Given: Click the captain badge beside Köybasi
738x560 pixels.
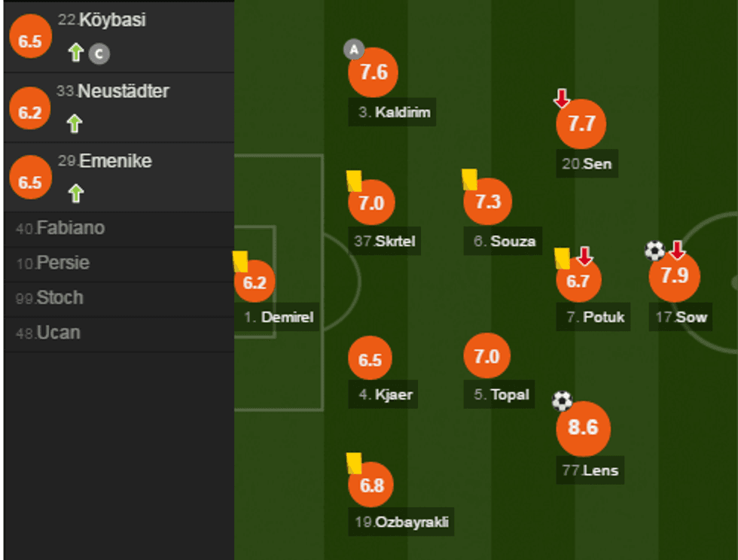Looking at the screenshot, I should click(x=101, y=54).
